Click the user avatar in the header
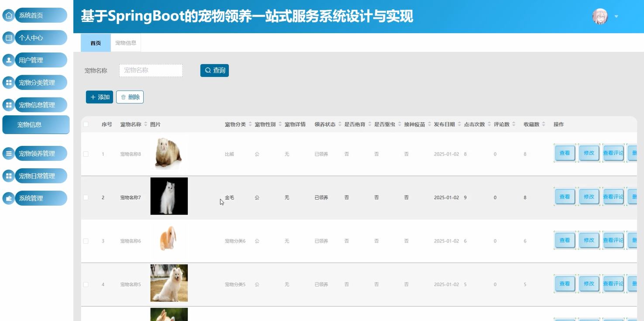Screen dimensions: 644x321 (x=600, y=17)
